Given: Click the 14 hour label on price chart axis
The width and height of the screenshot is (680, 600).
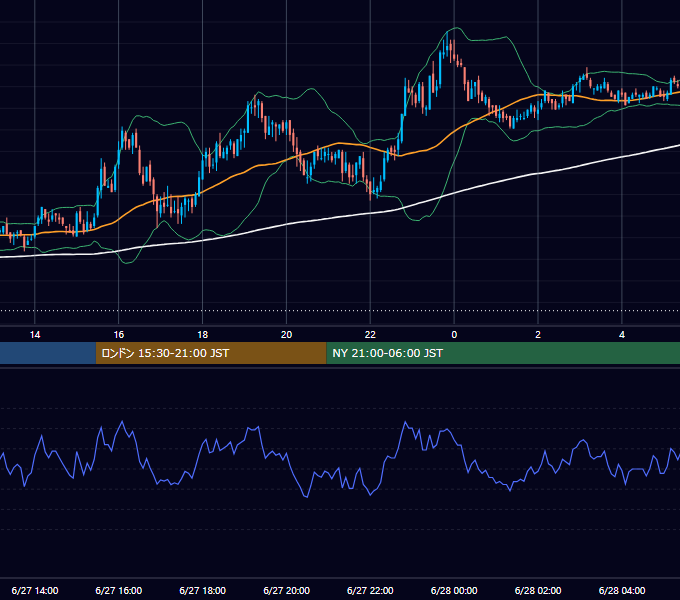Looking at the screenshot, I should pyautogui.click(x=35, y=335).
